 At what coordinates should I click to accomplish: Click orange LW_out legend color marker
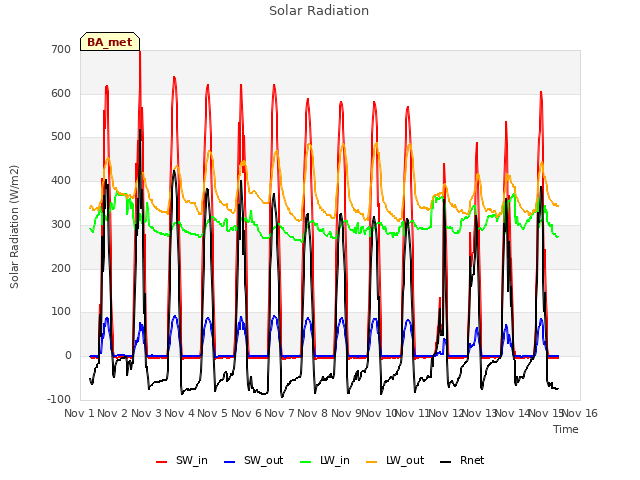click(x=372, y=462)
